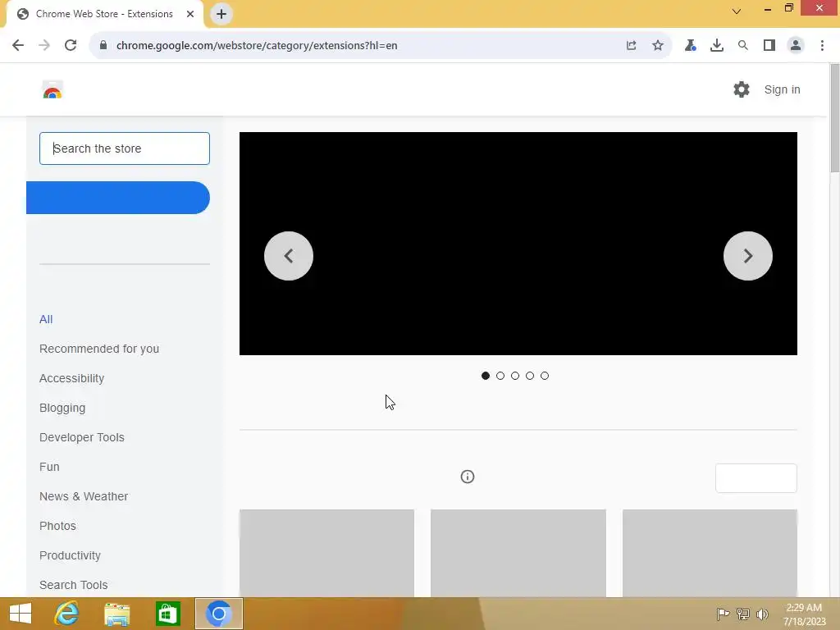This screenshot has height=630, width=840.
Task: Open the downloads tray icon
Action: tap(717, 46)
